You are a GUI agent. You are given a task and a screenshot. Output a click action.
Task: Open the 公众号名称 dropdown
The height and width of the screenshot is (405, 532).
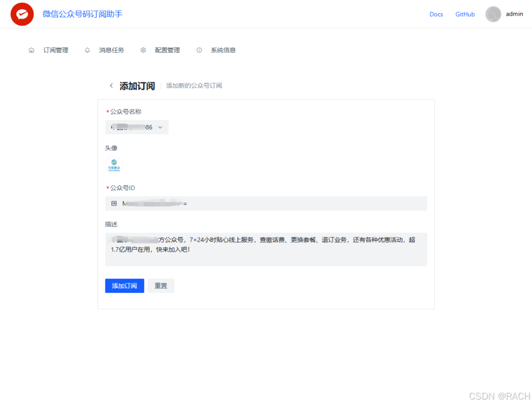136,127
